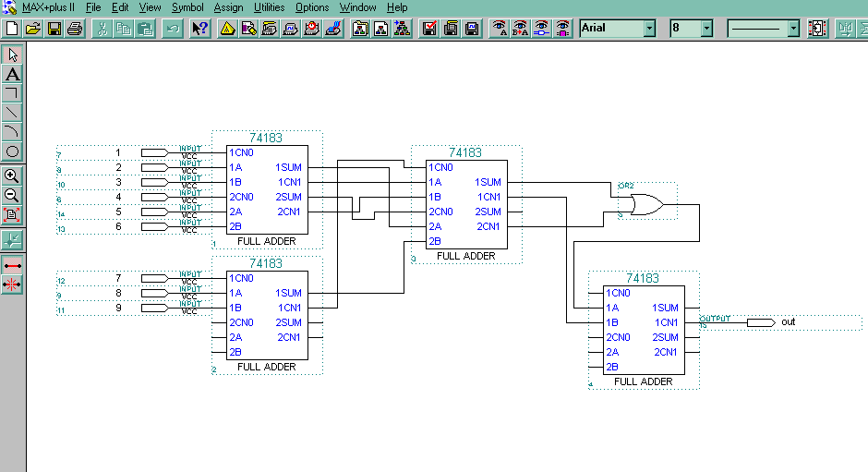Open the Timing Analyzer clock icon
The width and height of the screenshot is (868, 472).
pos(312,29)
